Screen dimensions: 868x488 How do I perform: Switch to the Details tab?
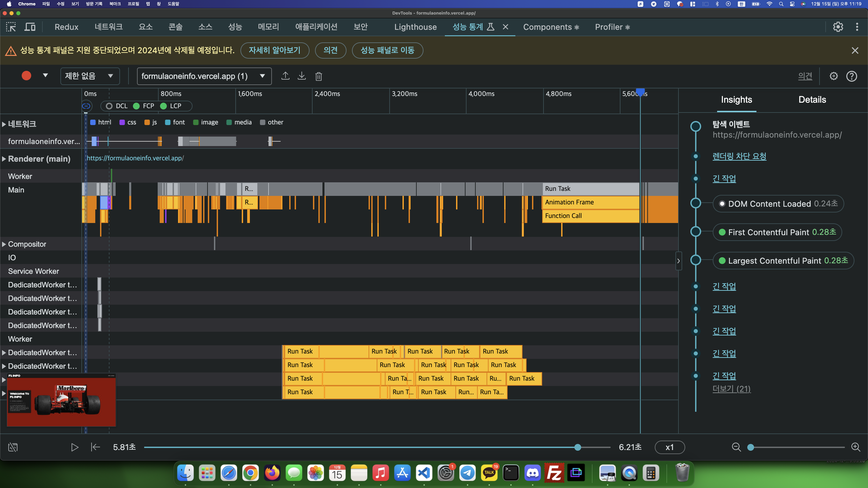812,100
